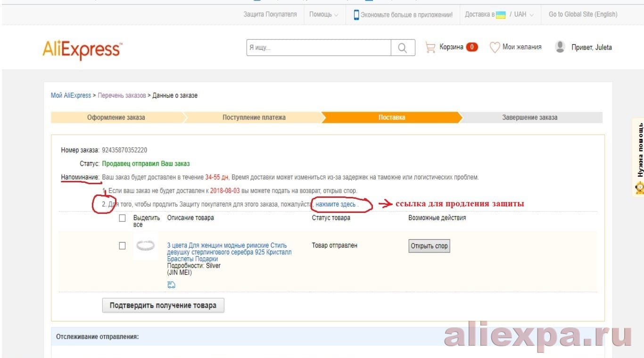The height and width of the screenshot is (358, 644).
Task: Expand the 'Помощь' dropdown
Action: click(x=323, y=15)
